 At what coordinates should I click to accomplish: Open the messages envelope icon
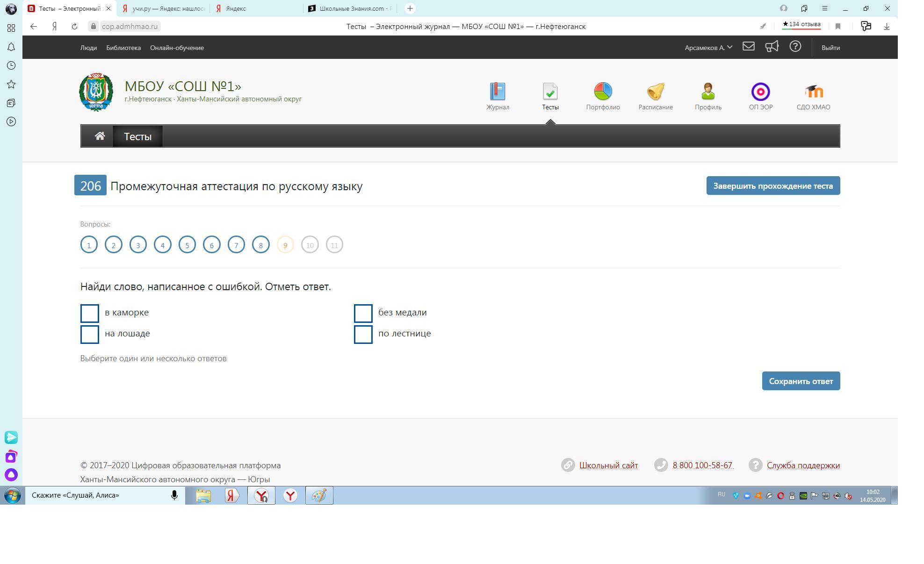pos(748,47)
